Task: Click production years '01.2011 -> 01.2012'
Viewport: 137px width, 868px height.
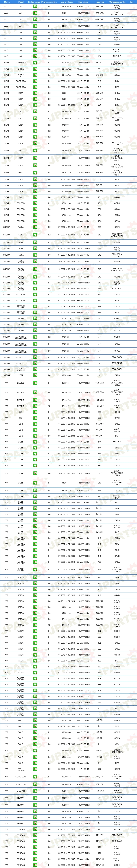Action: pos(66,673)
